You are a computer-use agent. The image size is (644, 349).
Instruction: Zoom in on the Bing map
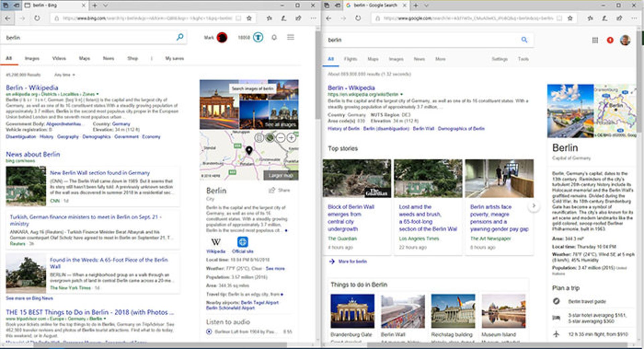coord(291,138)
